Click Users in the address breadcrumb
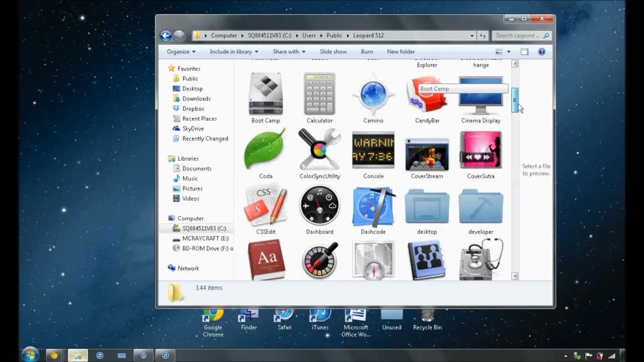The image size is (644, 362). tap(309, 35)
